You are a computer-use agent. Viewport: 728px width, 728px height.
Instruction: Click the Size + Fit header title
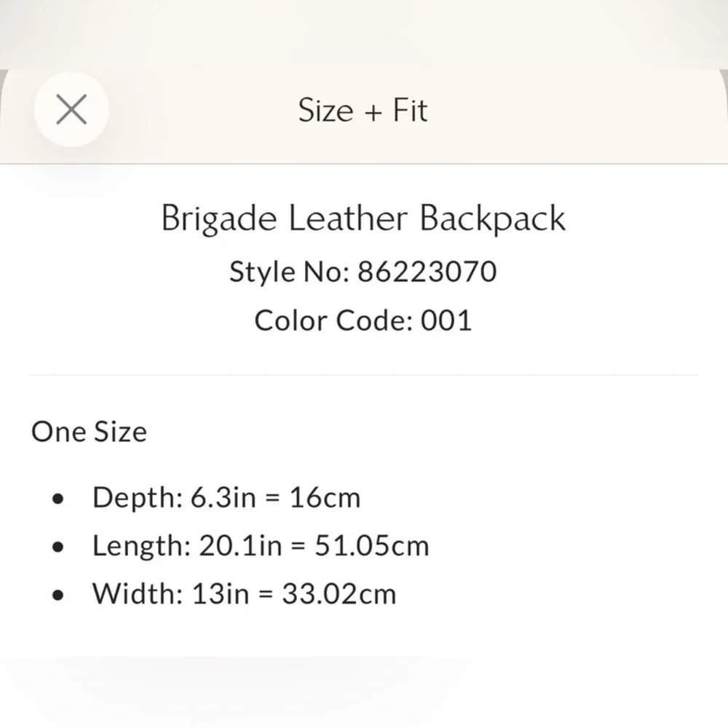363,111
